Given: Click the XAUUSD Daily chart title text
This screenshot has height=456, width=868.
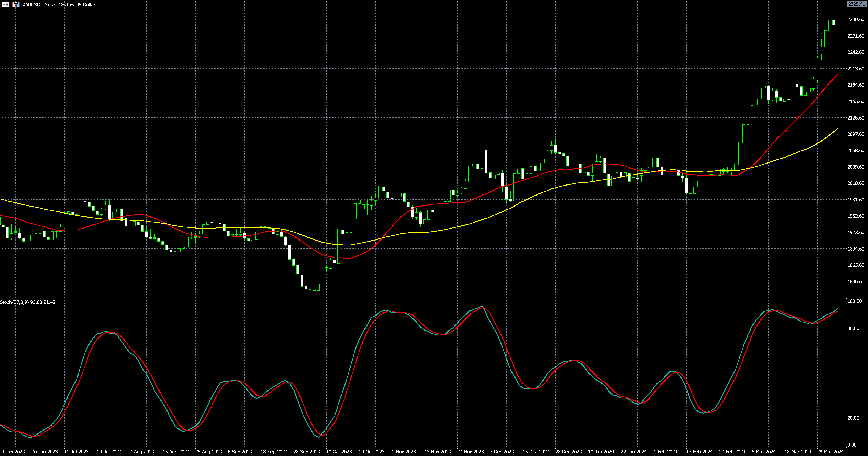Looking at the screenshot, I should coord(59,5).
